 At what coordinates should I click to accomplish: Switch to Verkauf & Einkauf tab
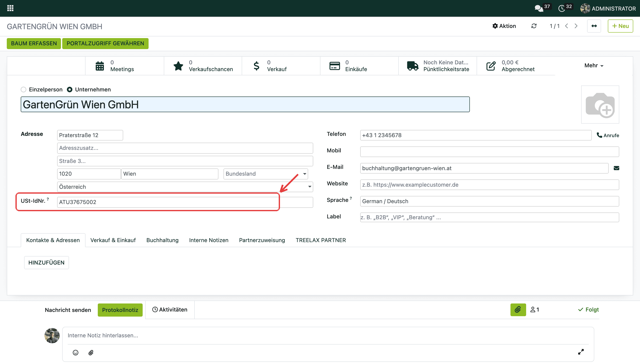[x=113, y=240]
